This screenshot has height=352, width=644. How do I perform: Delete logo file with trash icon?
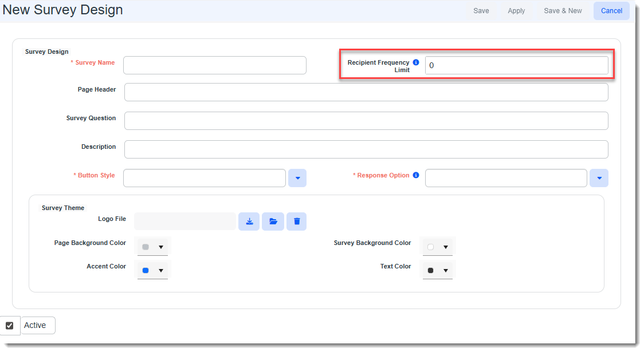click(x=296, y=222)
